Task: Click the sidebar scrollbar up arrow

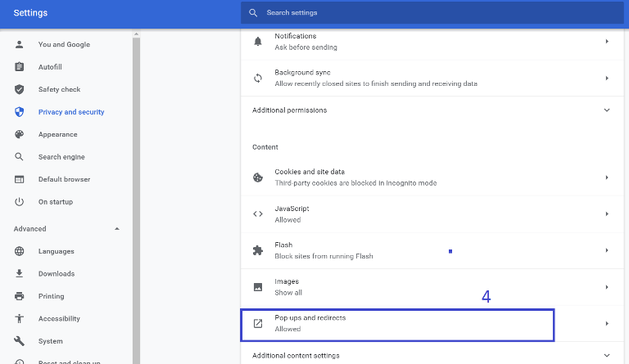Action: (x=137, y=34)
